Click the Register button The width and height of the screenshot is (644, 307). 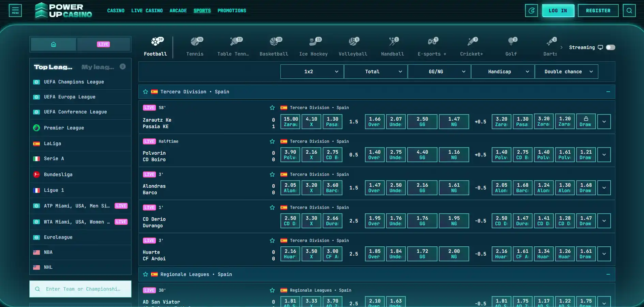[x=598, y=11]
